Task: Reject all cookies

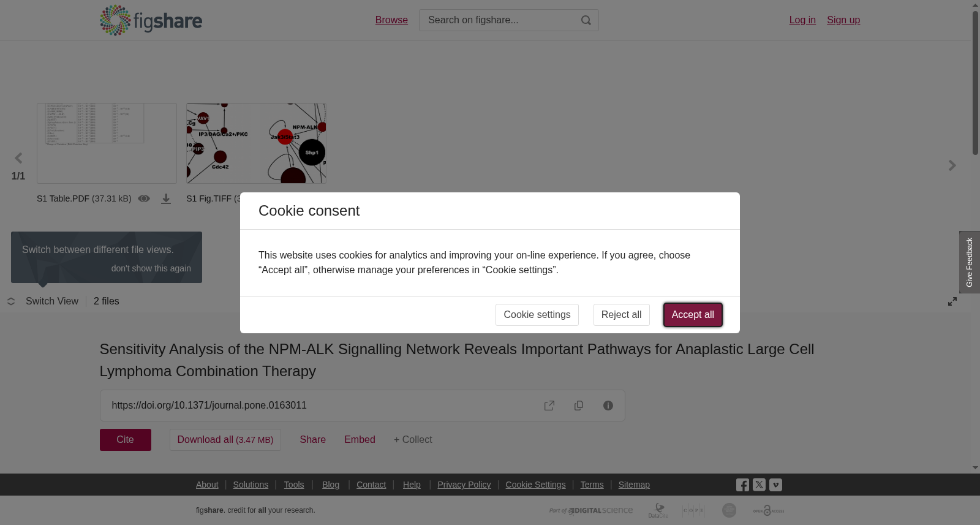Action: (622, 315)
